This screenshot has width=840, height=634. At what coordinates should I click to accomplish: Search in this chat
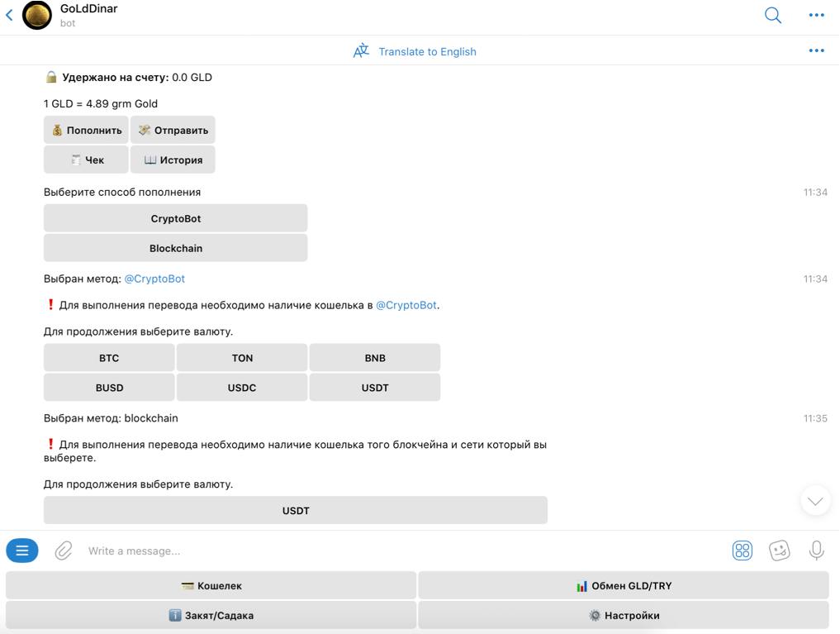click(x=773, y=15)
